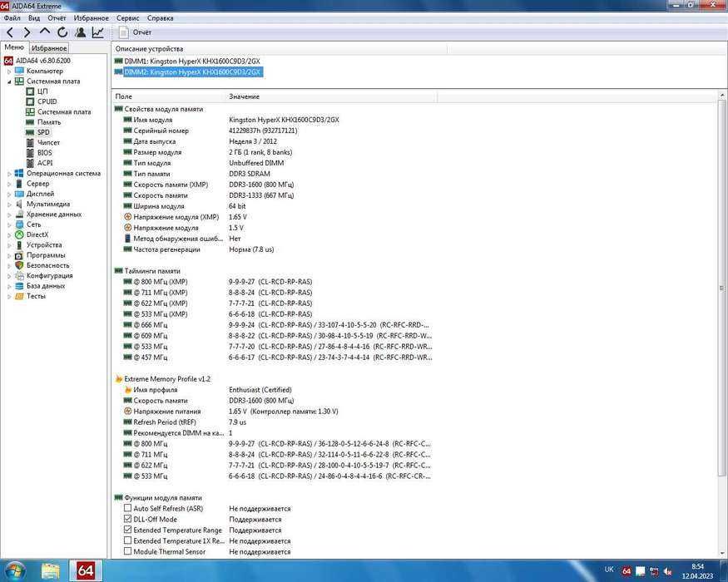Expand the Устройства tree node

click(9, 245)
